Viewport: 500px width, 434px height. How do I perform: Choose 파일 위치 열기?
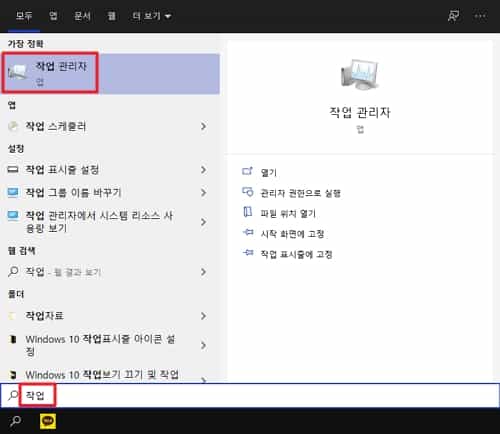click(x=288, y=213)
